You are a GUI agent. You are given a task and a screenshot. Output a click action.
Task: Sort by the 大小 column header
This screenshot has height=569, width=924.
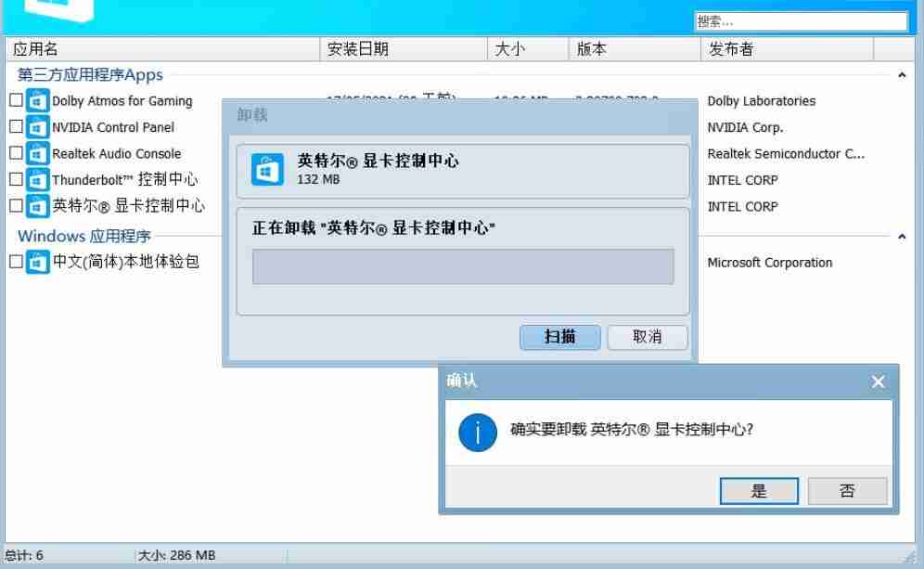[528, 49]
